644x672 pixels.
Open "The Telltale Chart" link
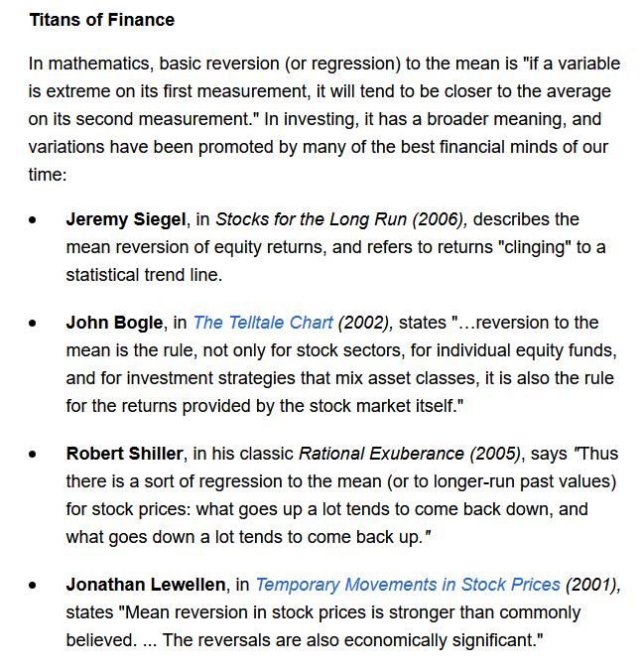263,323
